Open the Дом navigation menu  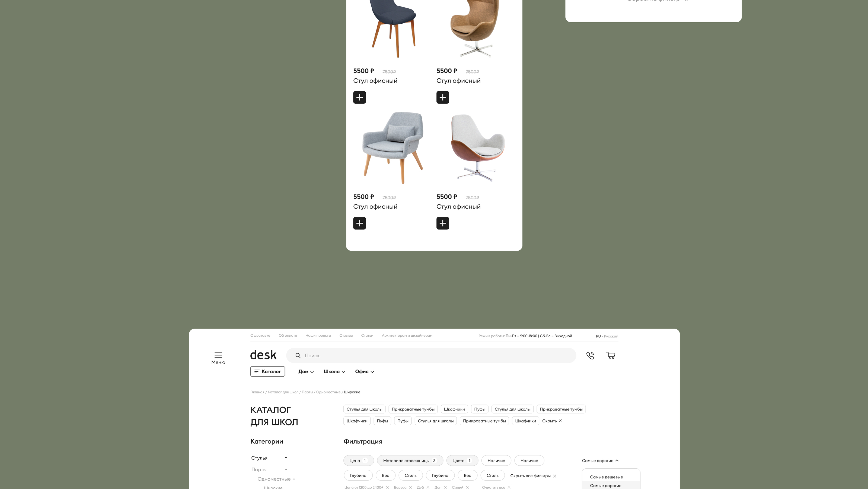pos(306,372)
